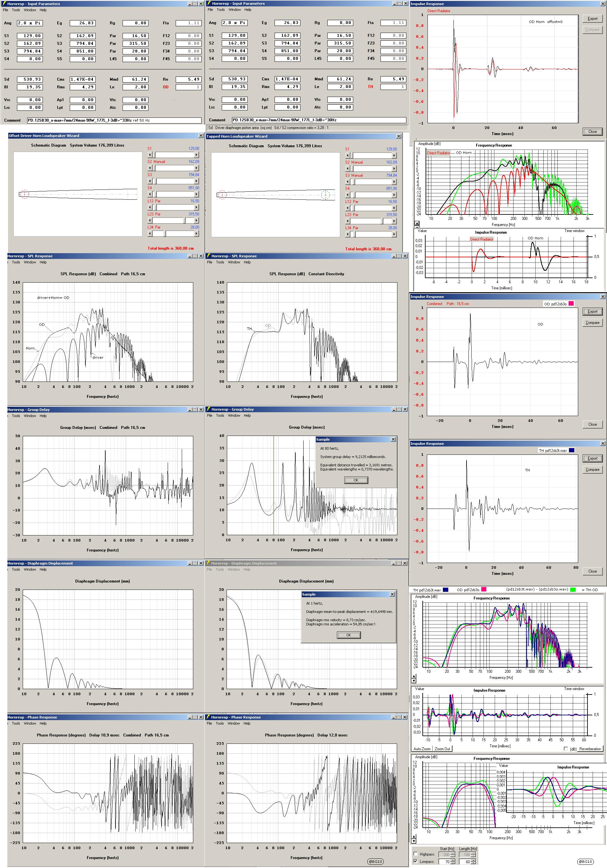Click the Sd field showing 530,93 in left Input Parameters
The width and height of the screenshot is (607, 868).
29,79
